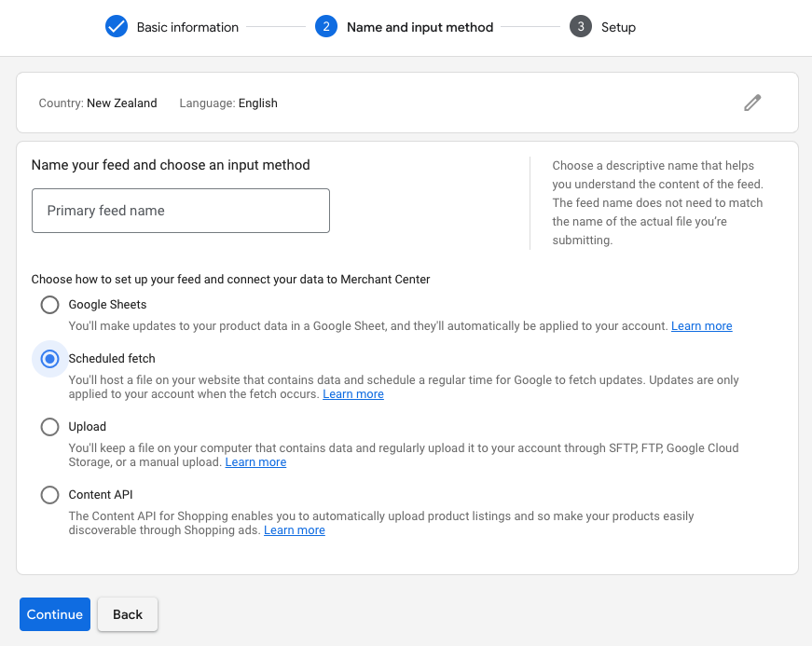The image size is (812, 646).
Task: Click the Back button
Action: 128,614
